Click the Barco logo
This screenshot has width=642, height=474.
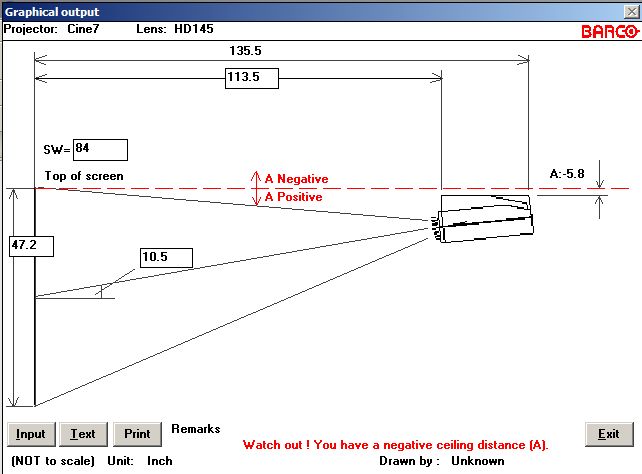[610, 32]
